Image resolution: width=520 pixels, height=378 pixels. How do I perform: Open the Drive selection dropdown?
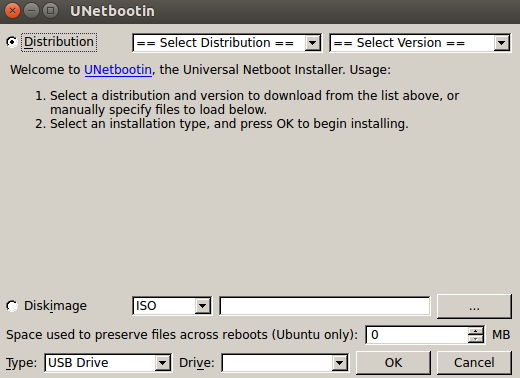pyautogui.click(x=285, y=363)
